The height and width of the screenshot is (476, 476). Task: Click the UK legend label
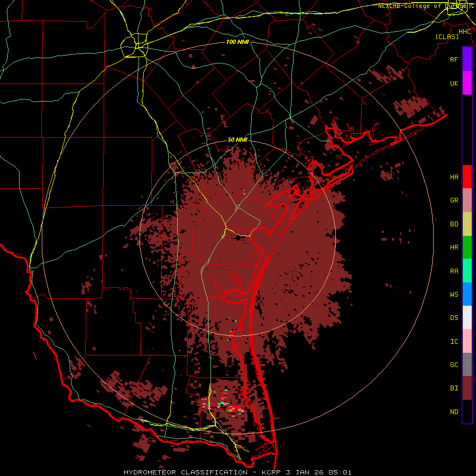[x=454, y=83]
